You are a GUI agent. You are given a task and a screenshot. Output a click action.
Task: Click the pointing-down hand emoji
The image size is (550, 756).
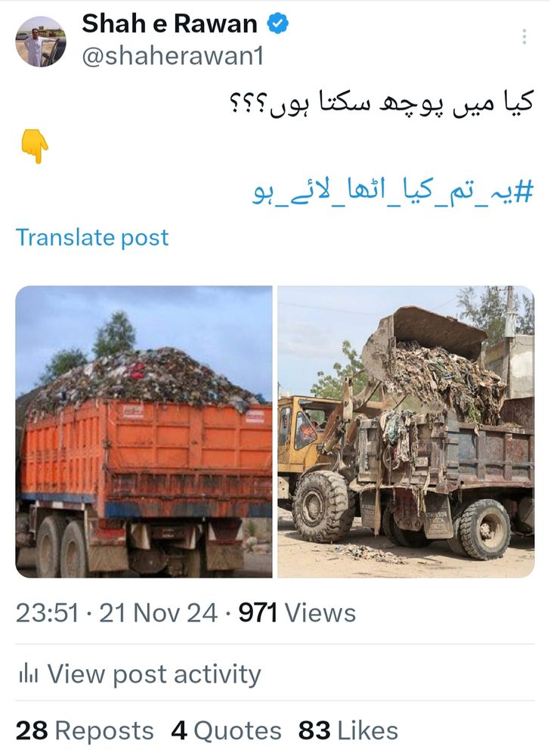pyautogui.click(x=35, y=146)
